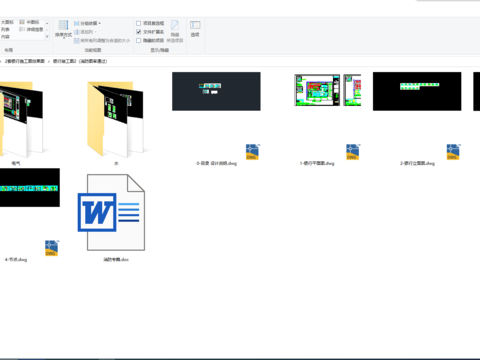Screen dimensions: 480x360
Task: Expand the layout gallery more arrow
Action: [x=47, y=36]
